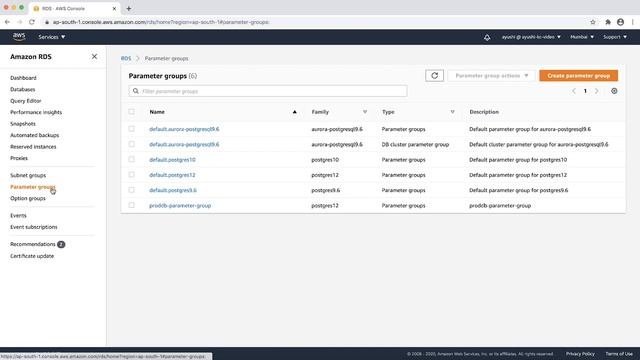Viewport: 640px width, 360px height.
Task: Open default.postgres10 parameter group link
Action: click(172, 160)
